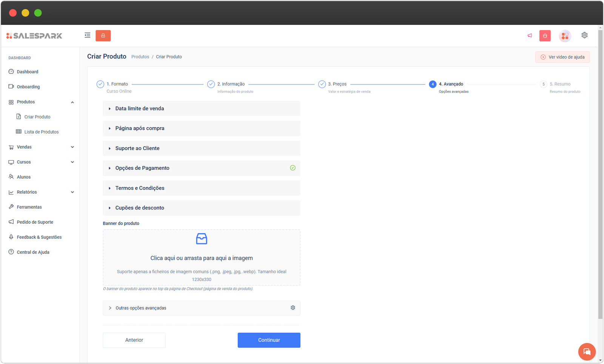Image resolution: width=604 pixels, height=364 pixels.
Task: Expand the Cupões de desconto section
Action: click(140, 208)
